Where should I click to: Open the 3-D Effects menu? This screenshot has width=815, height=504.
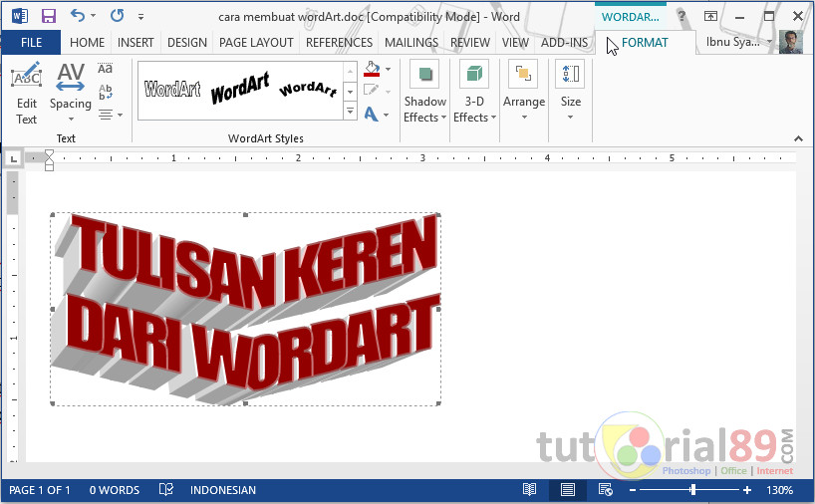coord(474,92)
